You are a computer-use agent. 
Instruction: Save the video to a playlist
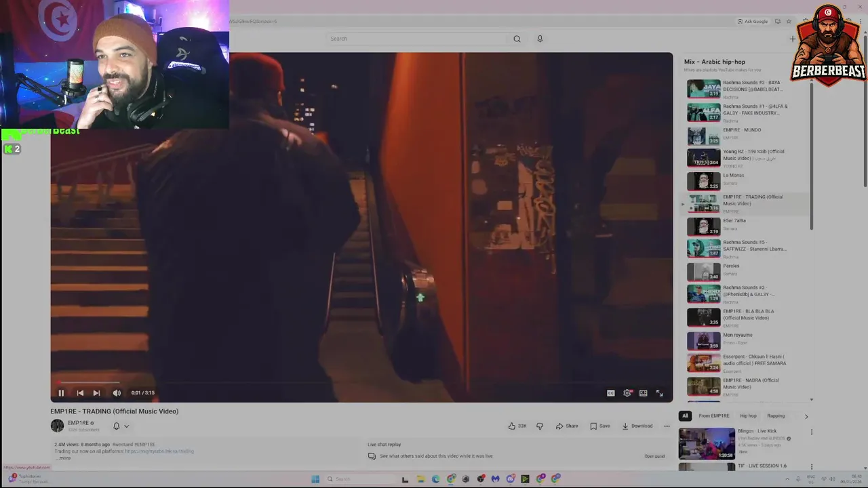(600, 426)
